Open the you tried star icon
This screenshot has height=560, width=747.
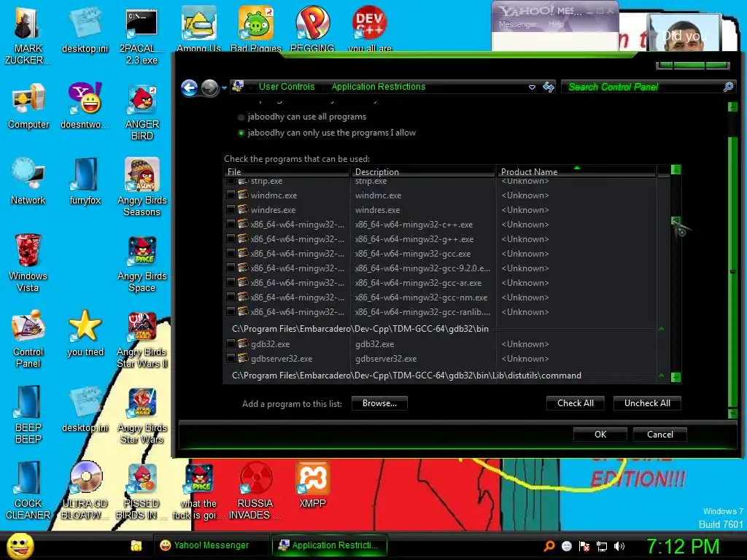point(85,332)
